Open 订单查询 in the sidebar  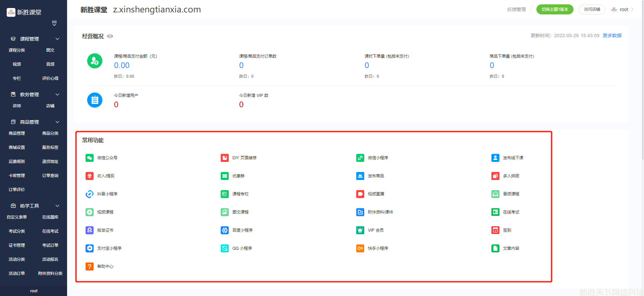click(x=50, y=176)
